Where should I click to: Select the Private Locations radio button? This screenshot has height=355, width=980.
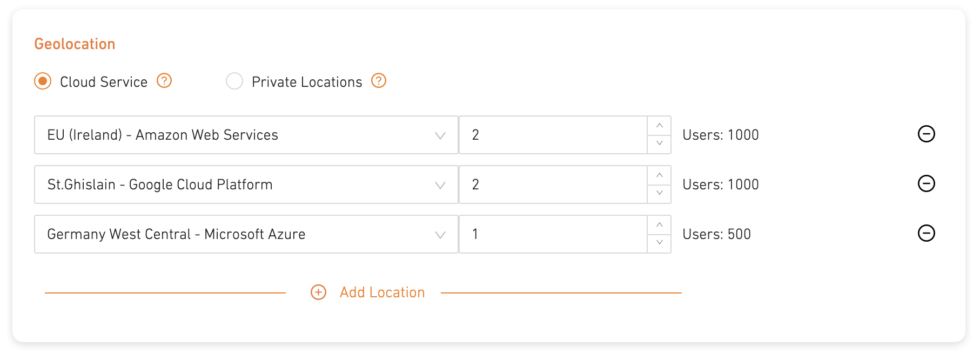(x=234, y=81)
